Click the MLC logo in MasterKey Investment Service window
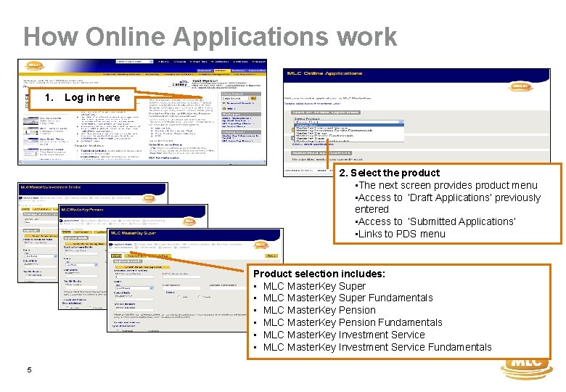The height and width of the screenshot is (392, 566). [149, 198]
